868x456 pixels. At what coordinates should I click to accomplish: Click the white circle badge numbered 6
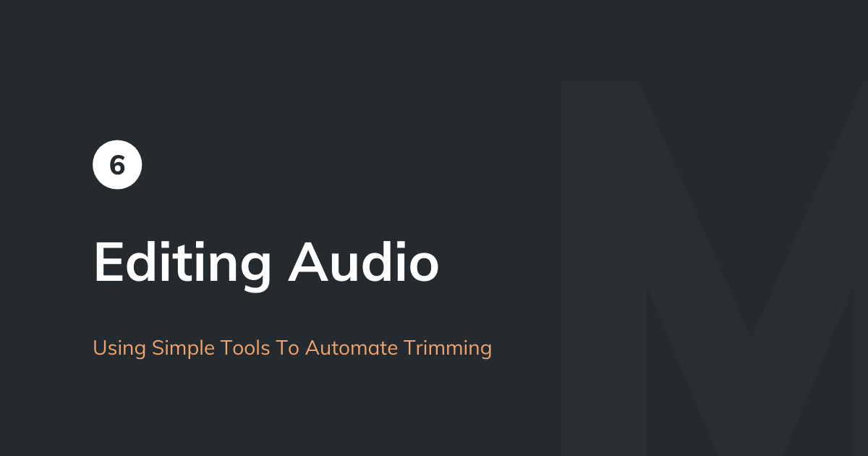point(117,165)
